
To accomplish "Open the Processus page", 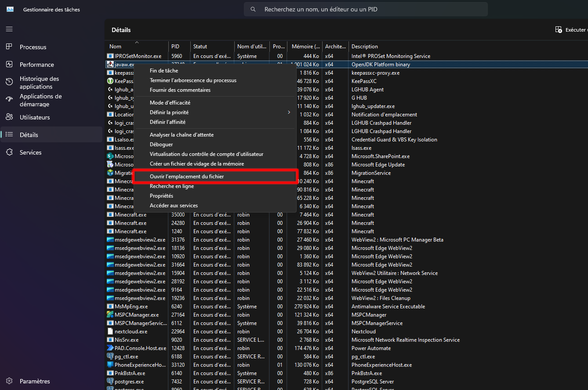I will [x=52, y=47].
